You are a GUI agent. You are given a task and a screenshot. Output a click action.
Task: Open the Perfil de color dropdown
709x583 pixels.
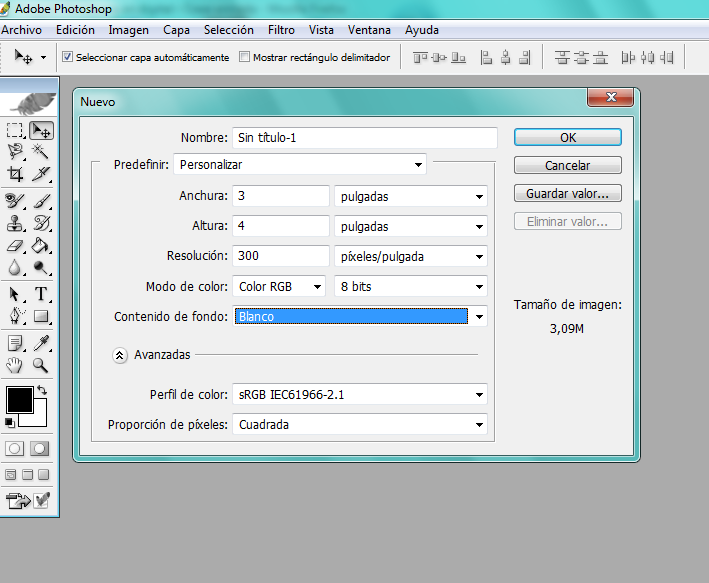click(360, 394)
